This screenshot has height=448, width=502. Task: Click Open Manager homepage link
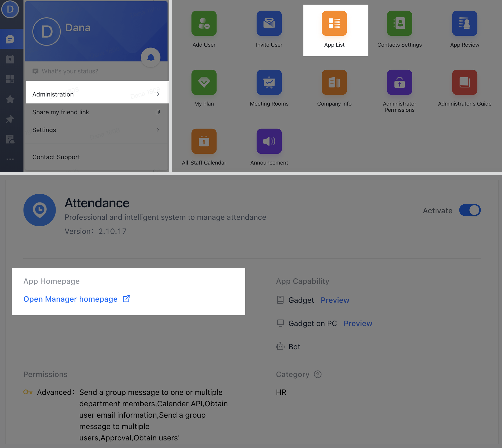70,299
